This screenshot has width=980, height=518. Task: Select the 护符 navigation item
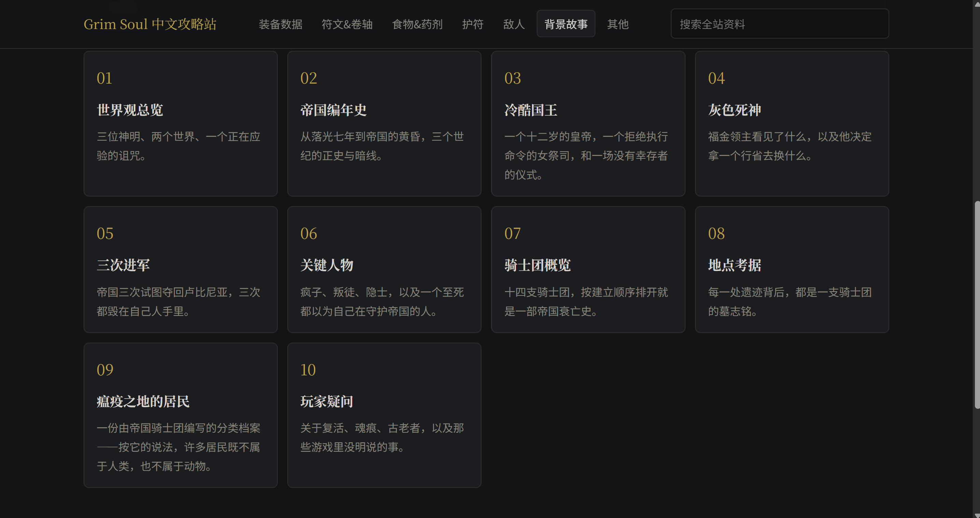click(473, 24)
